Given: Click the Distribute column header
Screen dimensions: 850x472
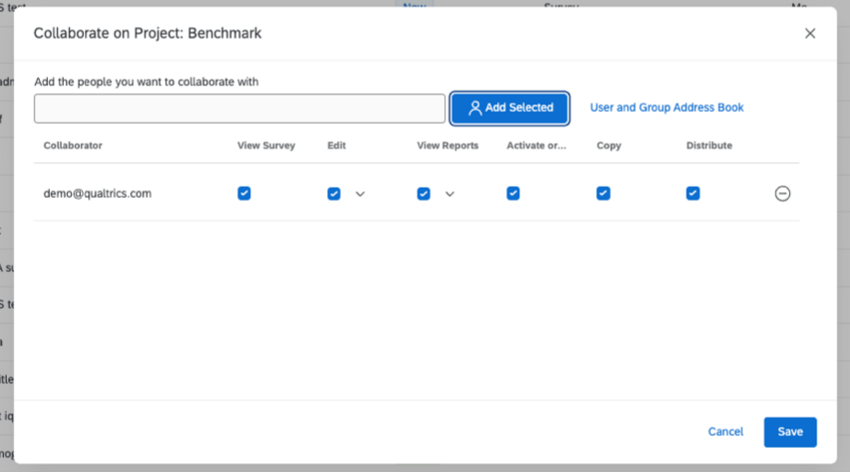Looking at the screenshot, I should pyautogui.click(x=709, y=146).
